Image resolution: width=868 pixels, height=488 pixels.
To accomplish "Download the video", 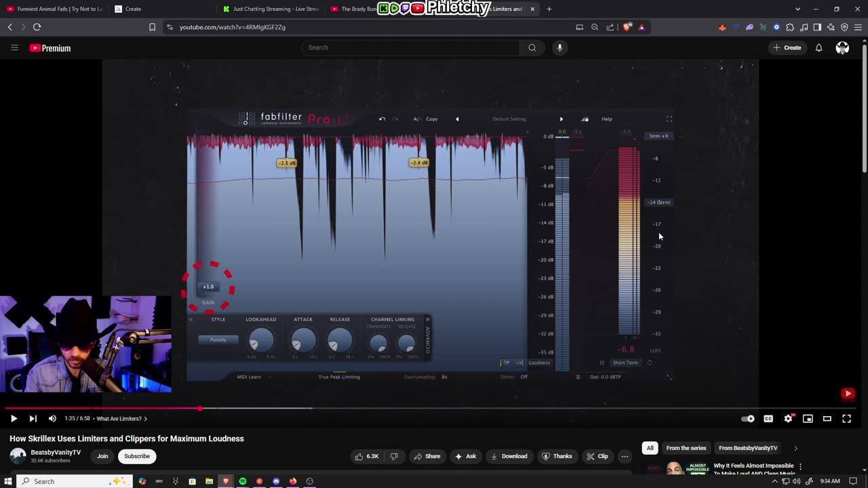I will 509,456.
